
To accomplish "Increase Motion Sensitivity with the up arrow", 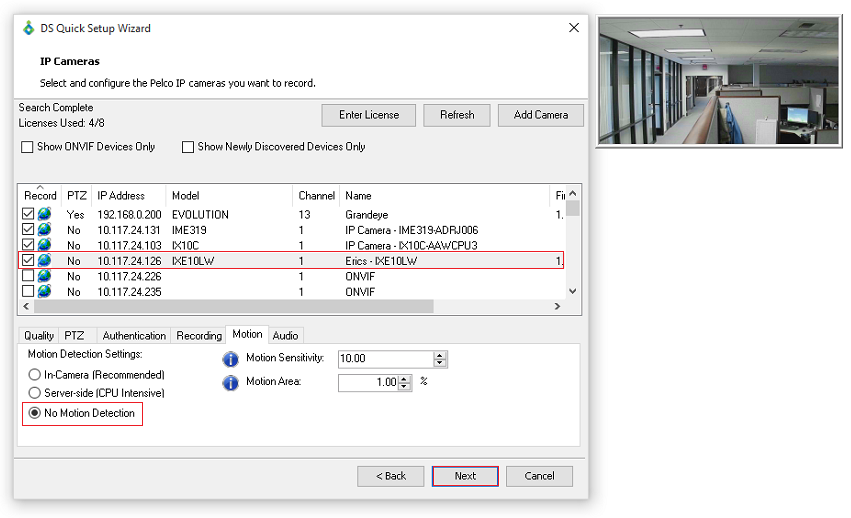I will click(x=441, y=355).
